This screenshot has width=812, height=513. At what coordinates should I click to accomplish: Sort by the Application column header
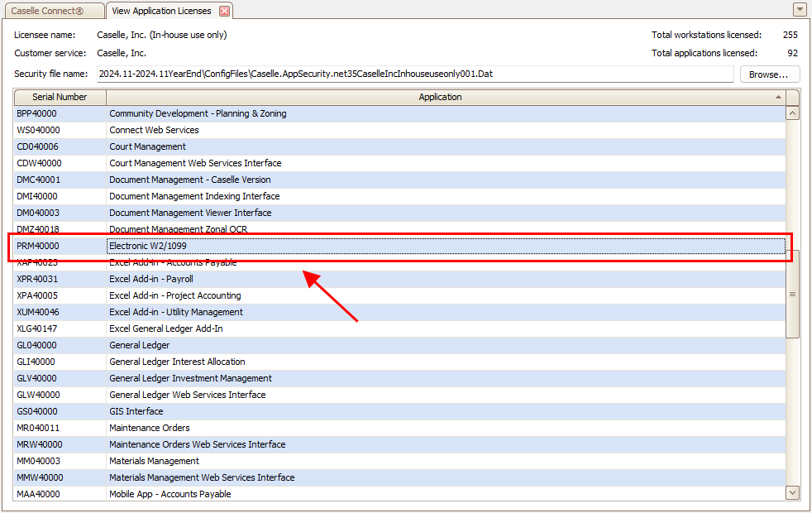click(440, 97)
